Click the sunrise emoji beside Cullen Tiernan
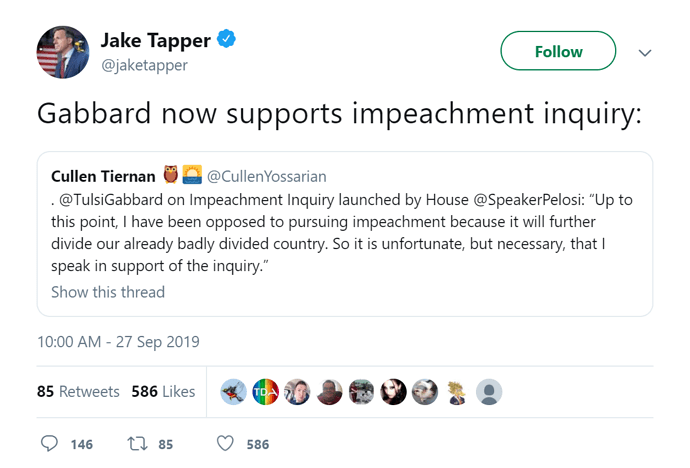690x468 pixels. 192,176
